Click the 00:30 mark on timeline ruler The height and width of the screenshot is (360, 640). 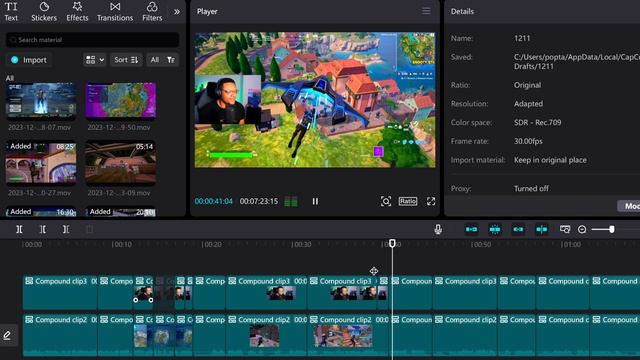[x=301, y=244]
